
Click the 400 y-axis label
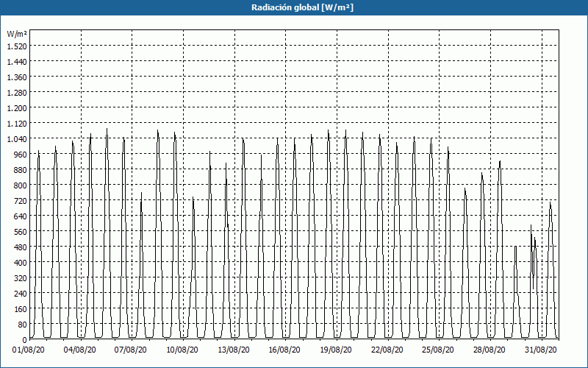[x=21, y=263]
